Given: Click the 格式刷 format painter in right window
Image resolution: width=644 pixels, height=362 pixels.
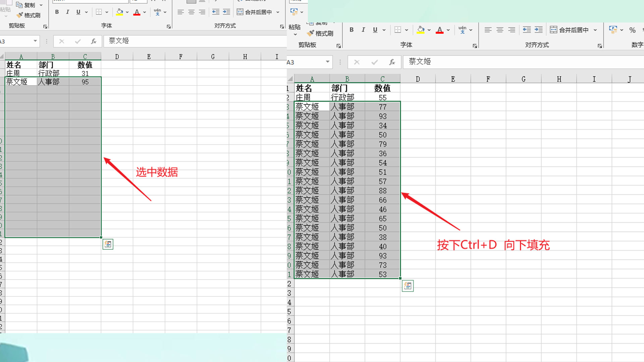Looking at the screenshot, I should (320, 33).
